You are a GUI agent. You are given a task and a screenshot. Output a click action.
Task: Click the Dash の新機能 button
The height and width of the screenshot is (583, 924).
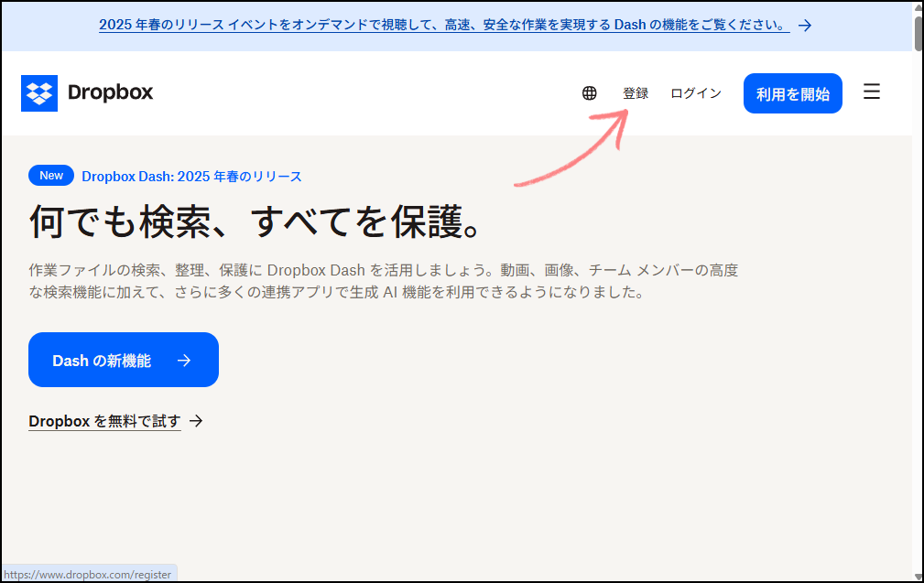coord(123,360)
